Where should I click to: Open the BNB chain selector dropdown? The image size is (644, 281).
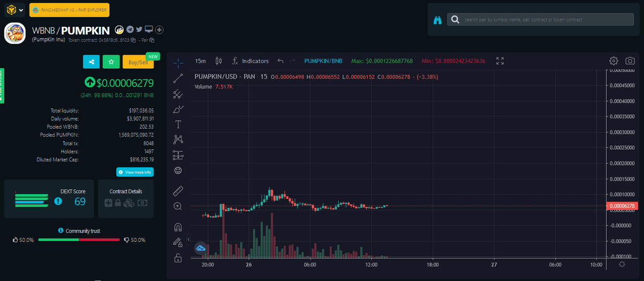[14, 10]
